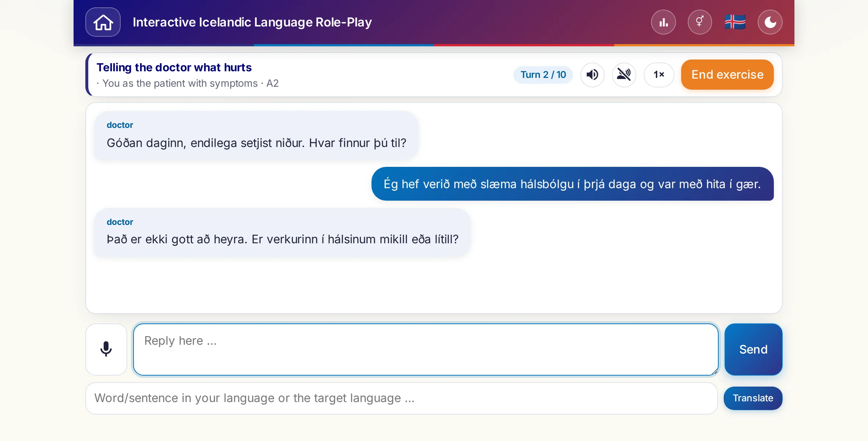Open the statistics bar chart icon
This screenshot has height=441, width=868.
pos(664,22)
